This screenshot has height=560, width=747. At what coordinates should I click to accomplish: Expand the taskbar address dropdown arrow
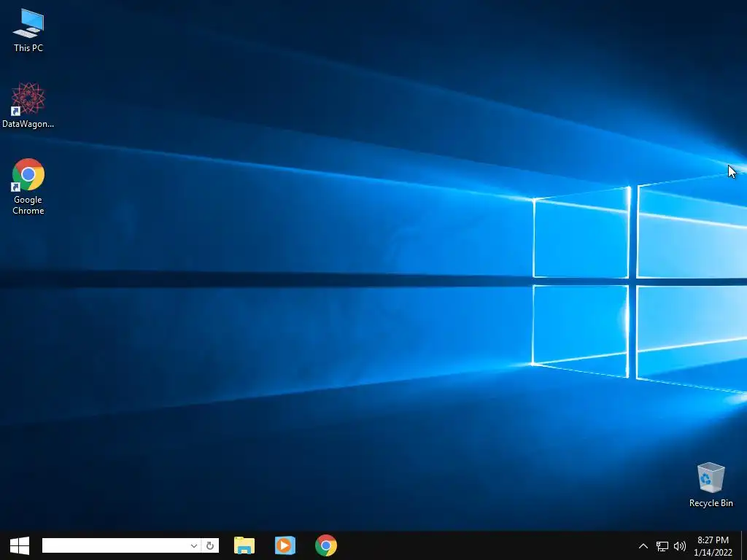pyautogui.click(x=194, y=545)
